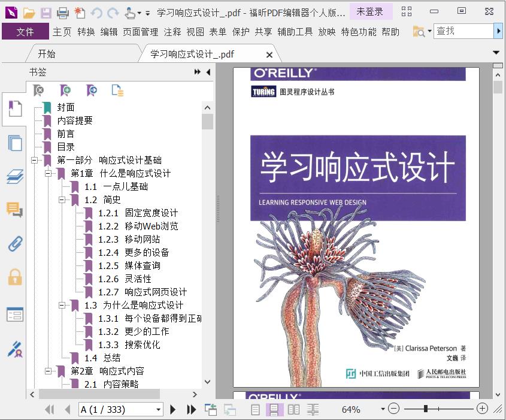Go to the first page
The image size is (506, 420).
coord(50,410)
